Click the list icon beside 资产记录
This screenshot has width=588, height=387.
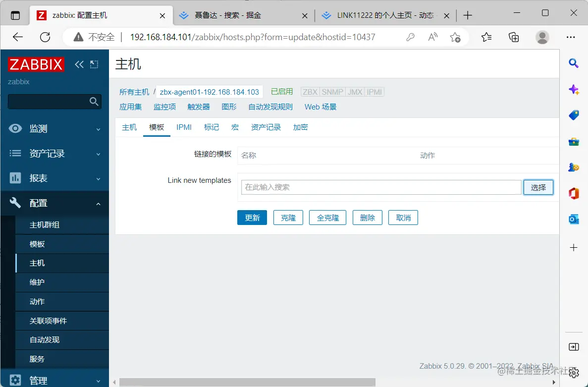click(15, 153)
